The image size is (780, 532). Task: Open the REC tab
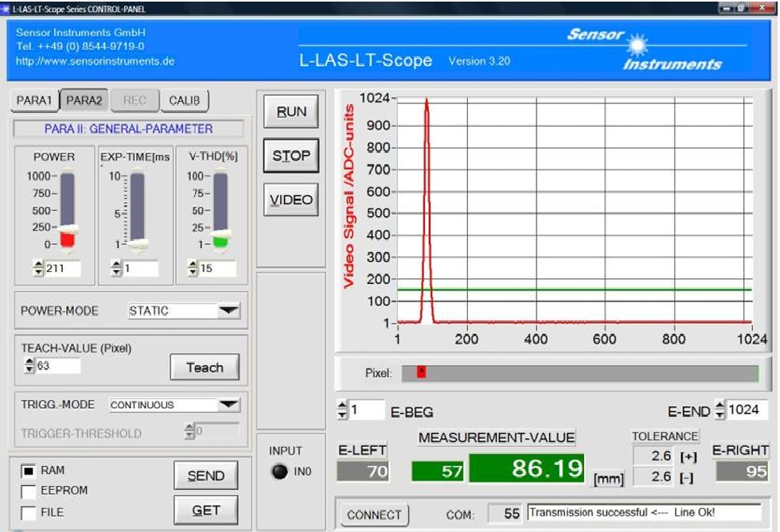click(x=135, y=100)
